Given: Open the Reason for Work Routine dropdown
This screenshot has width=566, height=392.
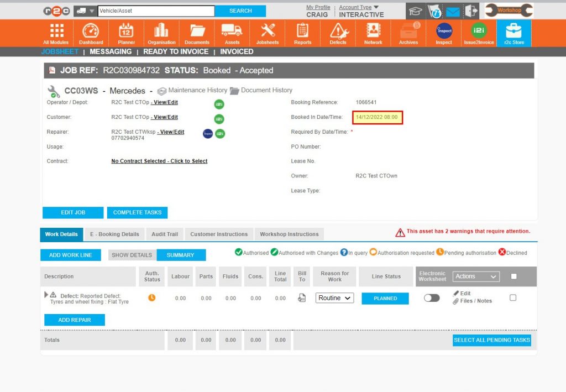Looking at the screenshot, I should tap(334, 297).
